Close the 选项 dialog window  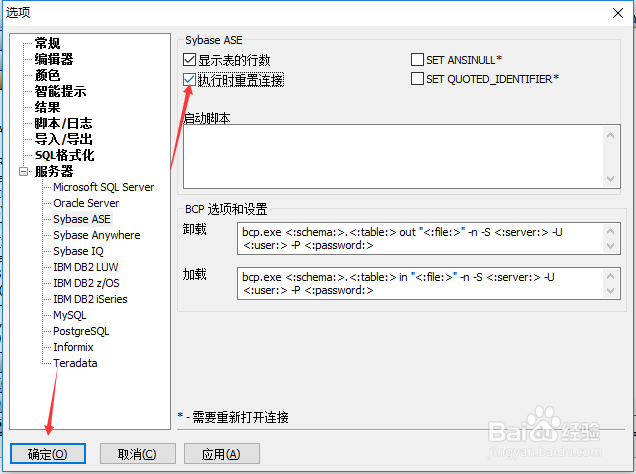tap(618, 13)
